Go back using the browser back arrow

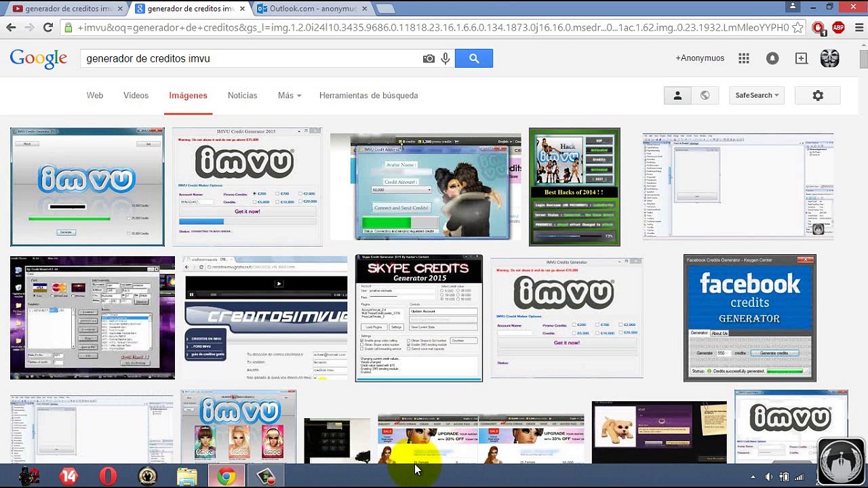(x=11, y=28)
